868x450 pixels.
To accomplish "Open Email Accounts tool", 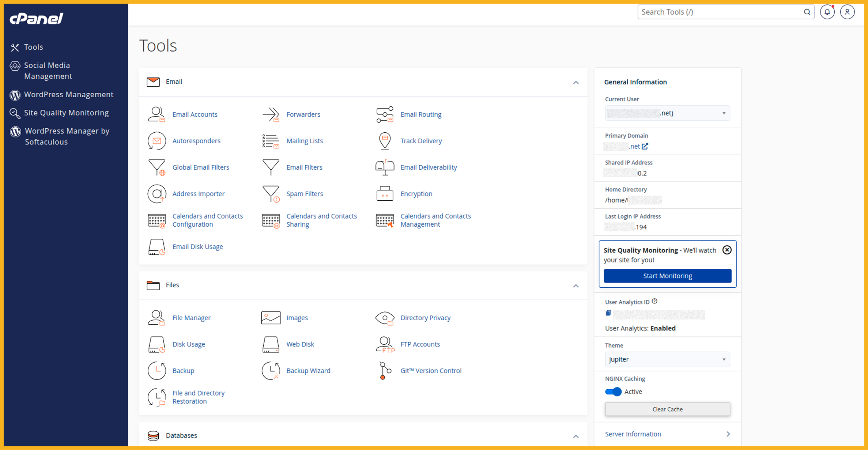I will click(x=195, y=114).
